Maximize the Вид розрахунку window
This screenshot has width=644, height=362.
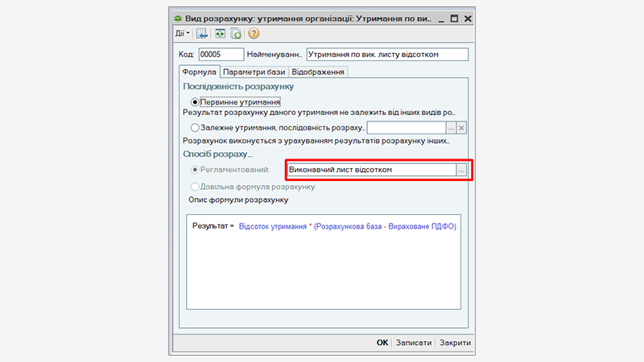(453, 18)
